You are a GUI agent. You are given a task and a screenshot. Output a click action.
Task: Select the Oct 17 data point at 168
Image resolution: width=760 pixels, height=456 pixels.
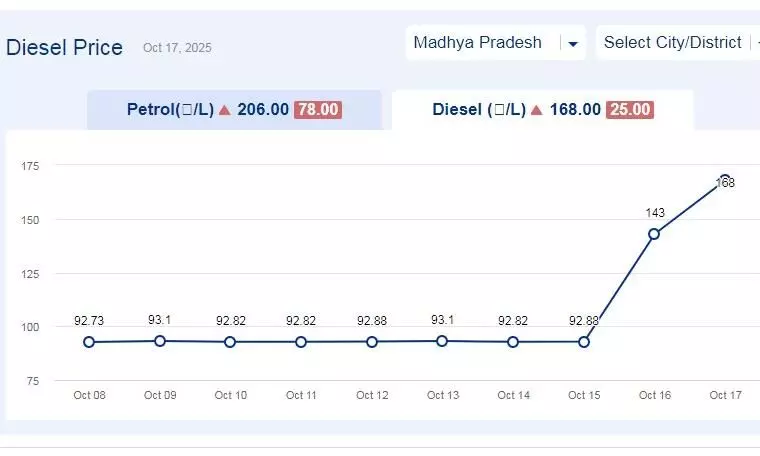click(x=725, y=180)
